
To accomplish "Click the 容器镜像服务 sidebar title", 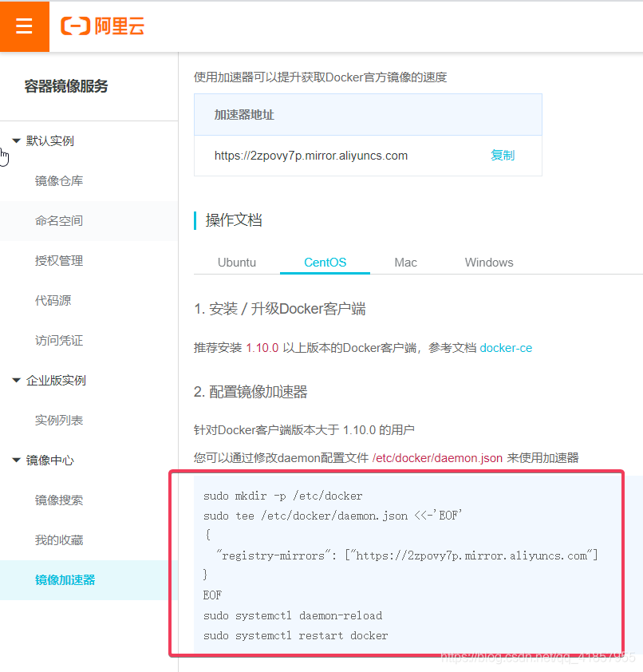I will tap(66, 86).
